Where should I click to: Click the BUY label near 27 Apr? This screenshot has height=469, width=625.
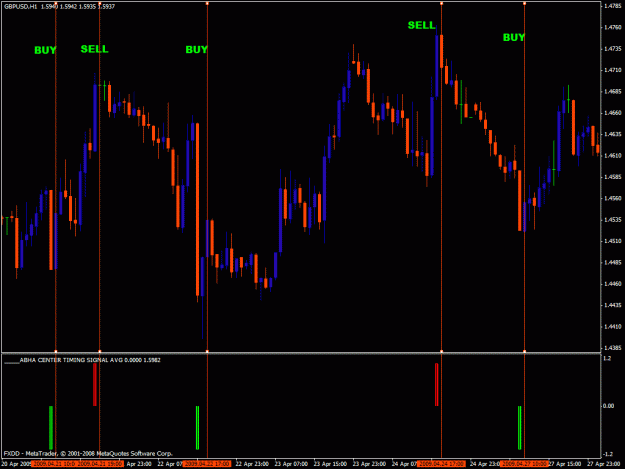[x=514, y=37]
